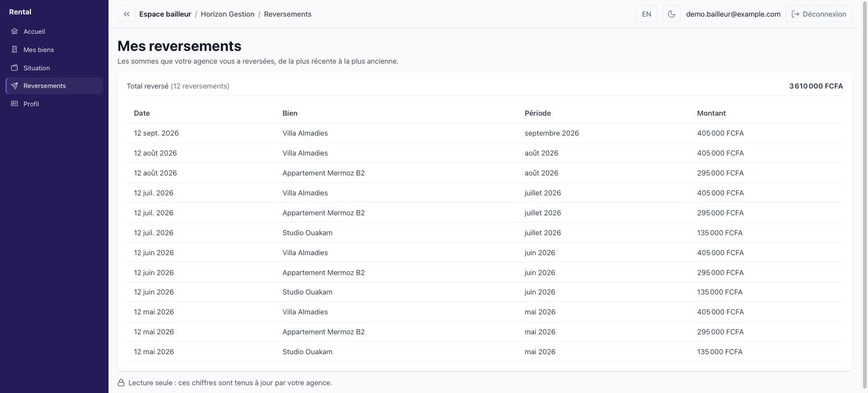
Task: Click the lock icon beside Lecture seule
Action: [121, 383]
